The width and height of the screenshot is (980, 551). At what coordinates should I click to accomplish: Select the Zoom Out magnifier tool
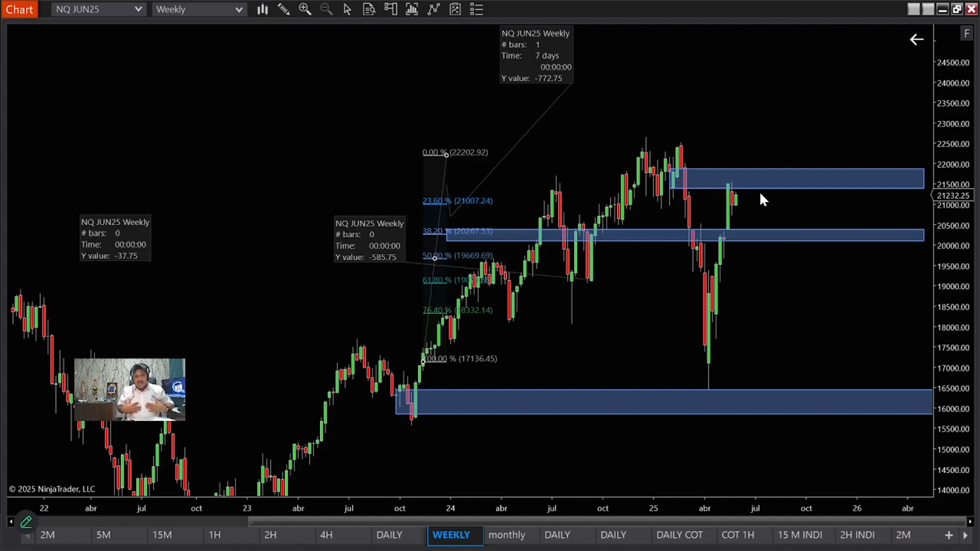point(326,9)
